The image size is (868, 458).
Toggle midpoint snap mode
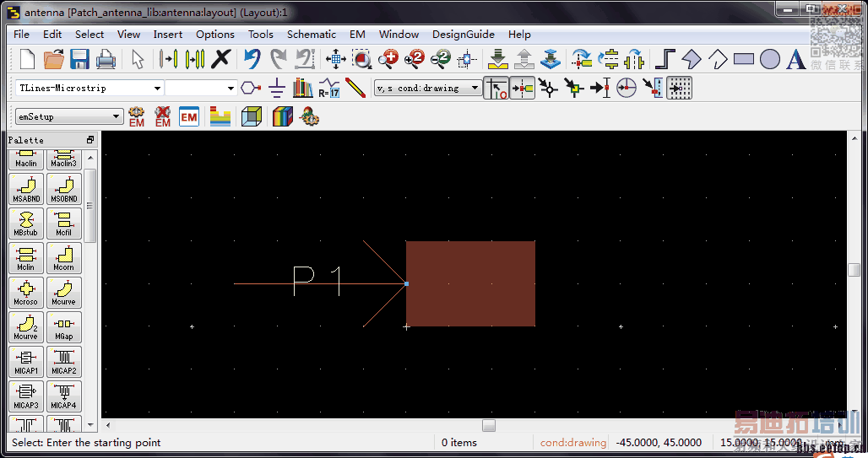pyautogui.click(x=574, y=88)
